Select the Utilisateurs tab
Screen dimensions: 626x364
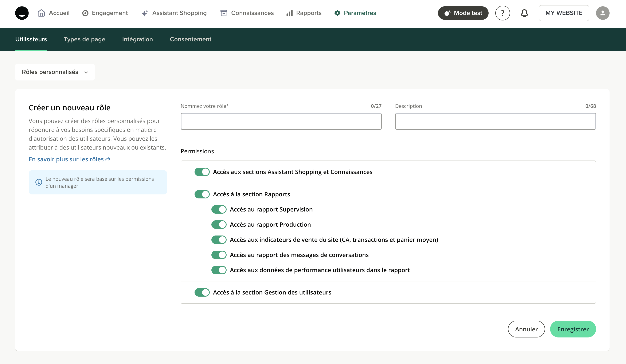click(31, 39)
